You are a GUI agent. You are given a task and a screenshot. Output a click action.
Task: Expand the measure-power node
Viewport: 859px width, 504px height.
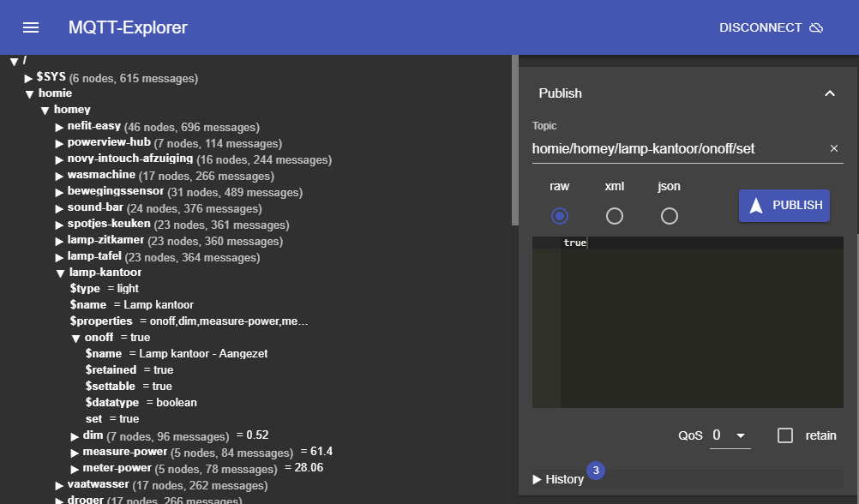click(x=75, y=453)
